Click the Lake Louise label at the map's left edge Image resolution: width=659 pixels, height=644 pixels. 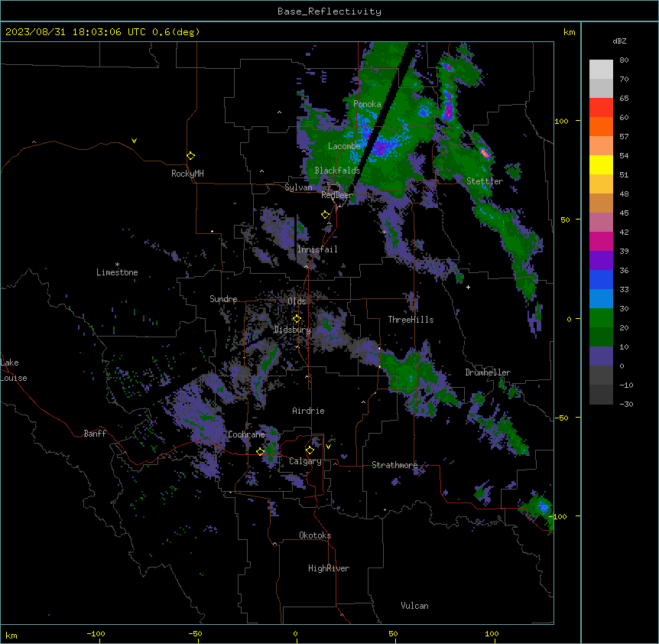pyautogui.click(x=14, y=370)
